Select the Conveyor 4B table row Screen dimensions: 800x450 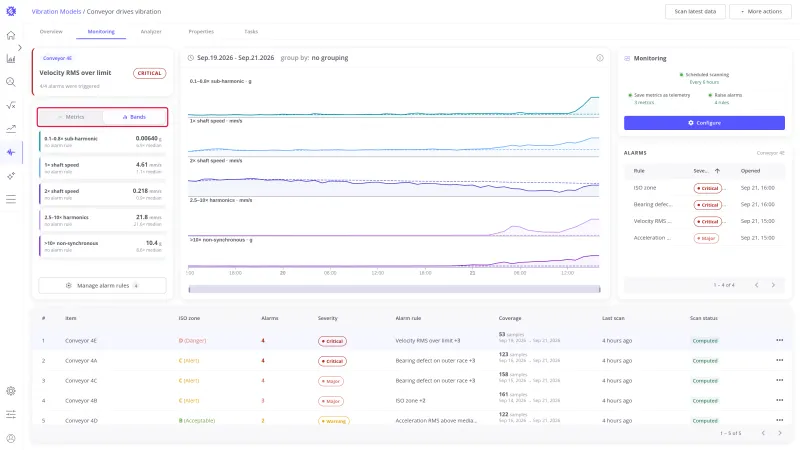pos(411,401)
